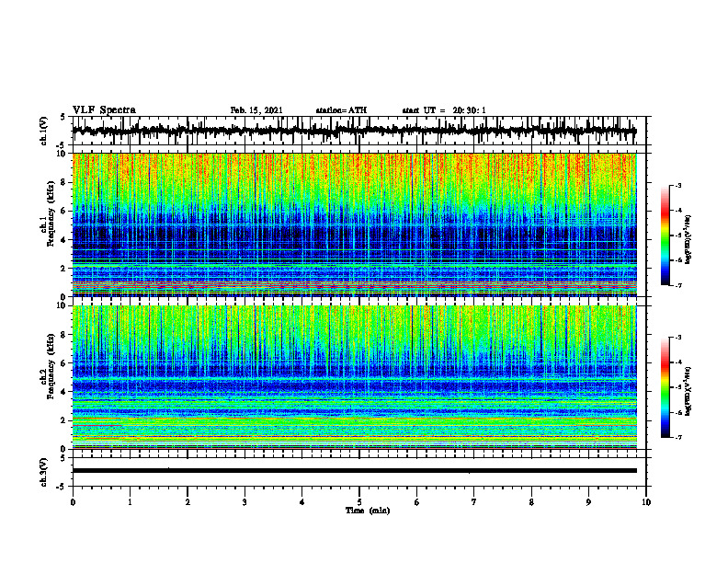Click the "3" minute time axis tick
The width and height of the screenshot is (728, 563).
[245, 502]
